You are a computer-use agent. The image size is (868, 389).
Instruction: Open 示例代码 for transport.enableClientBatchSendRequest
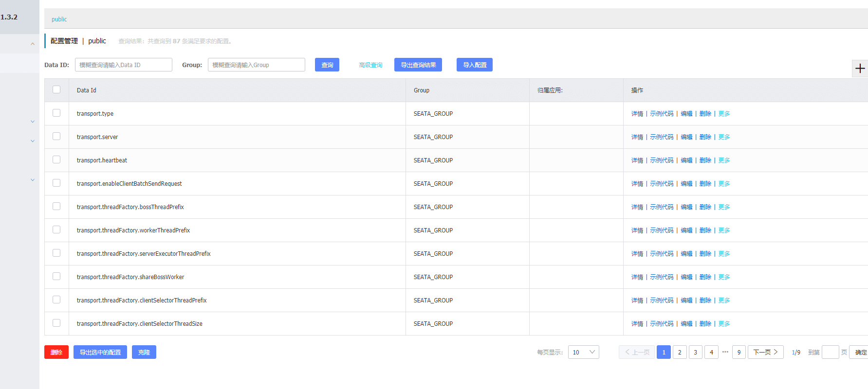(662, 184)
